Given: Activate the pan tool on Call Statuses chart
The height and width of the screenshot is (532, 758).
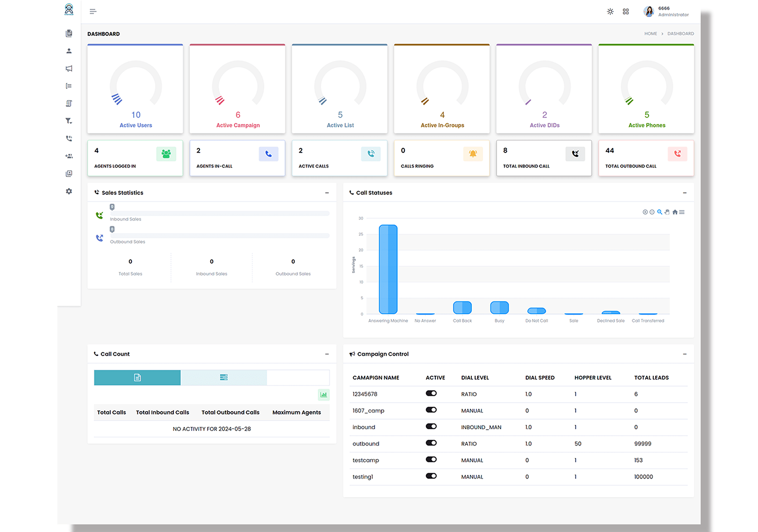Looking at the screenshot, I should click(667, 212).
